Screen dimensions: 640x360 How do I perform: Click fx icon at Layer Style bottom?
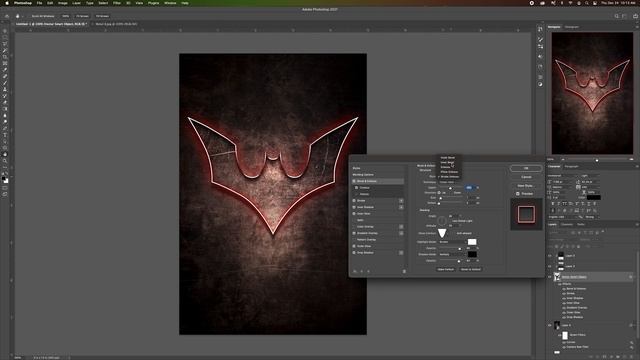click(355, 271)
